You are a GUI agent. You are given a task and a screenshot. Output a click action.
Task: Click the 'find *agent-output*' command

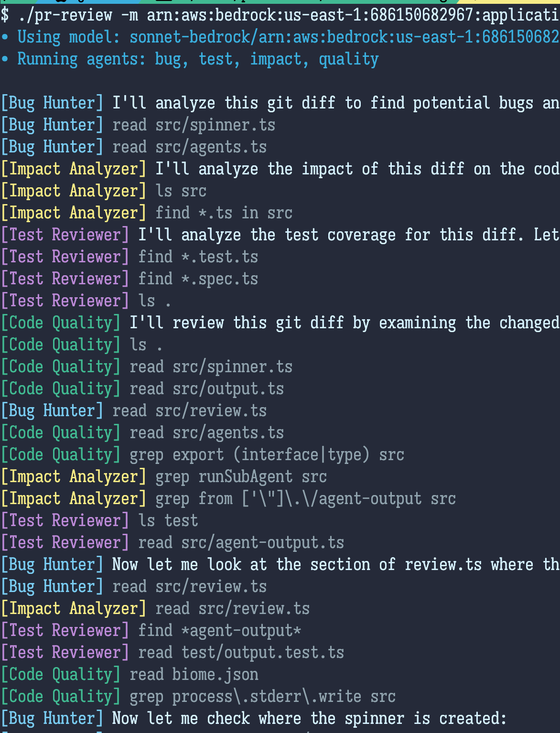[x=219, y=631]
